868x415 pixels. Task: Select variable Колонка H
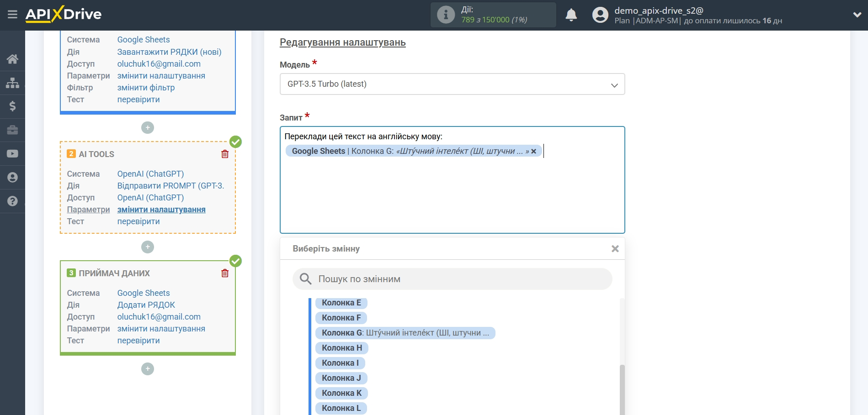[x=342, y=348]
